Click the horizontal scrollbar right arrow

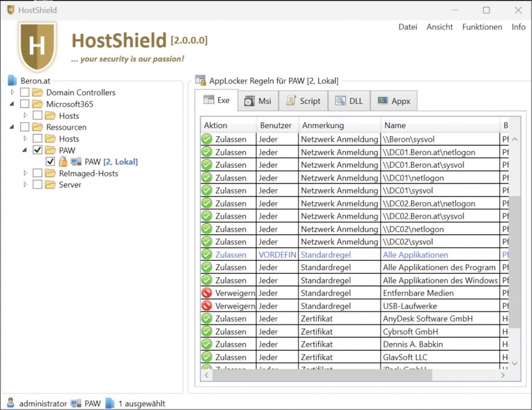click(503, 375)
